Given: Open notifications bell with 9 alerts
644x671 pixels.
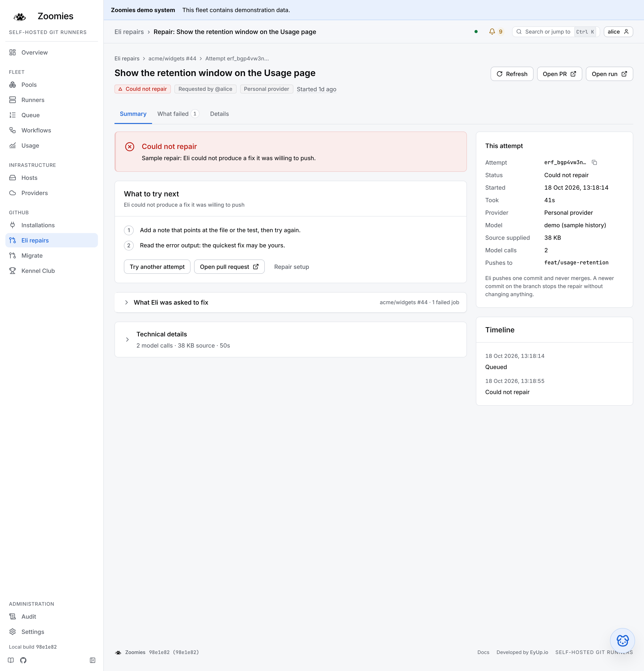Looking at the screenshot, I should (496, 32).
